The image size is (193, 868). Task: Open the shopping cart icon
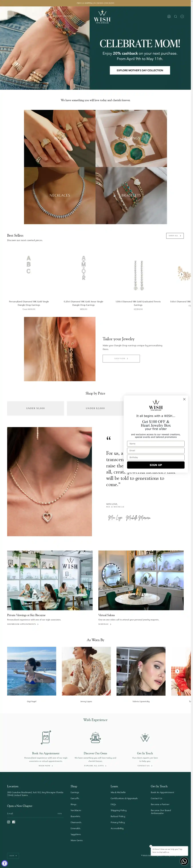[x=182, y=16]
